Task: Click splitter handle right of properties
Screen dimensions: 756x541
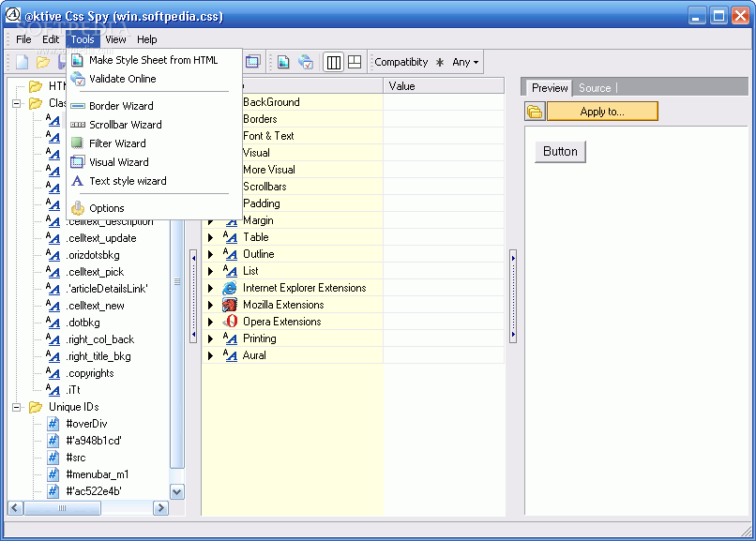Action: tap(513, 295)
